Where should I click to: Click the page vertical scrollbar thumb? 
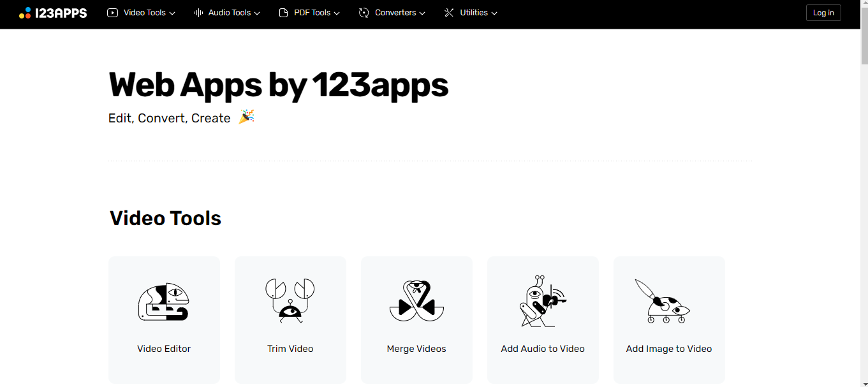pos(864,37)
